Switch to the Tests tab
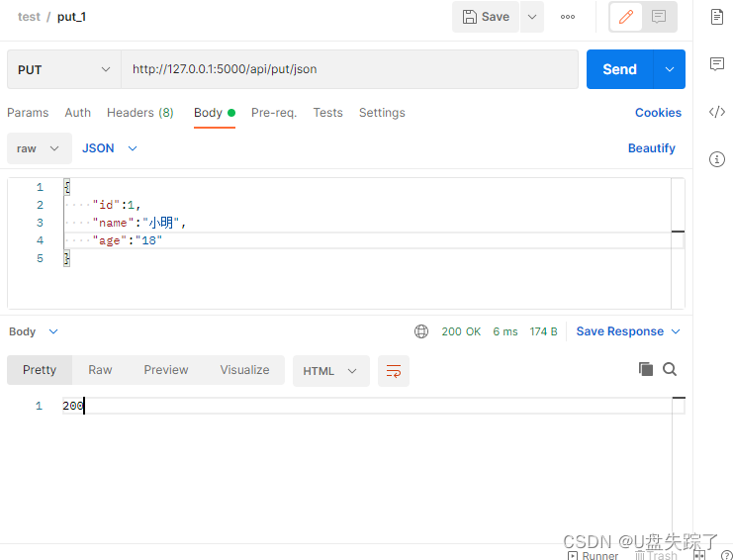Image resolution: width=733 pixels, height=560 pixels. 327,113
